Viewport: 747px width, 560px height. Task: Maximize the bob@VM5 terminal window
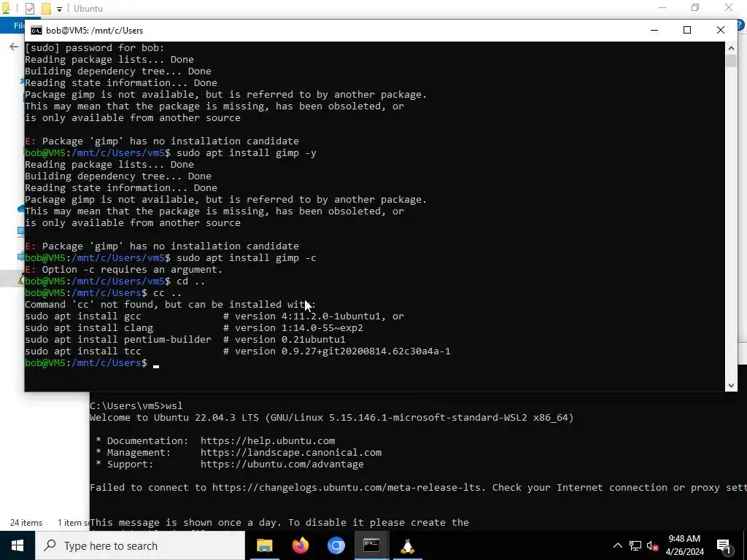[687, 30]
